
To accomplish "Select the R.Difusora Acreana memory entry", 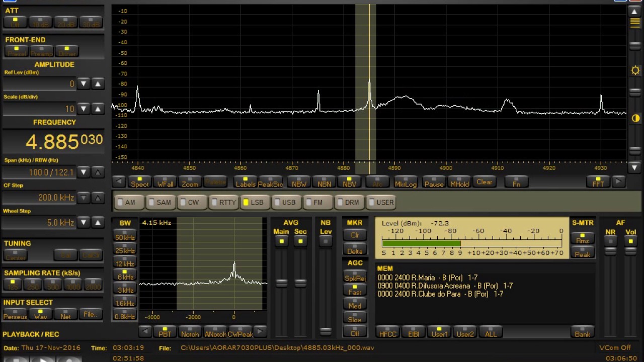I will coord(445,286).
